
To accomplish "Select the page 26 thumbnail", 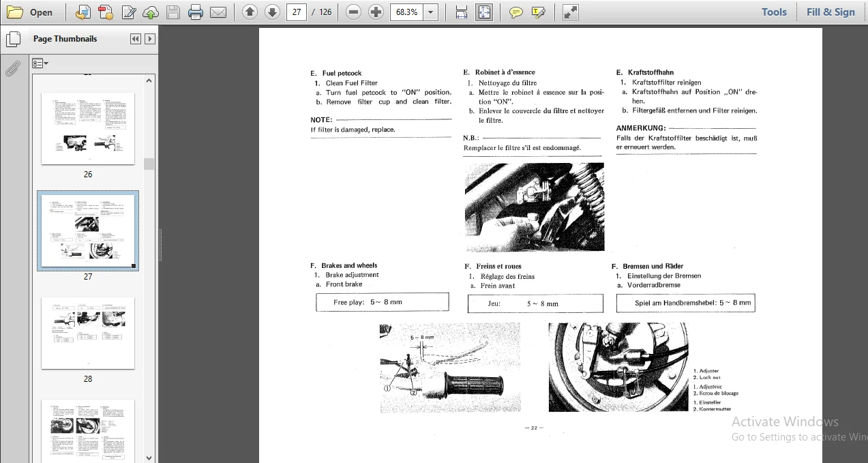I will (88, 128).
